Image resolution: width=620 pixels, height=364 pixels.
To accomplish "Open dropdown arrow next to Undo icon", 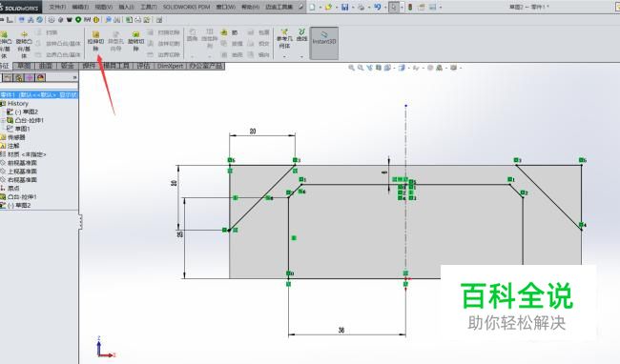I will click(x=384, y=7).
